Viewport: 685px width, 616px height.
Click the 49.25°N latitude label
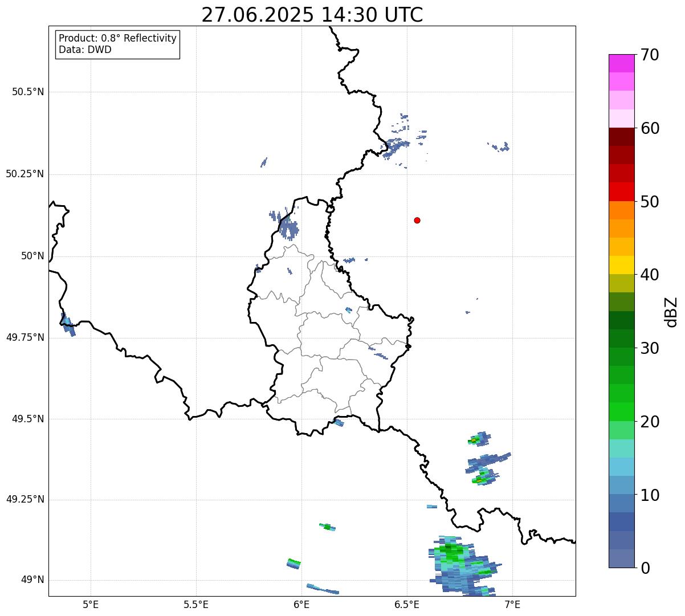pos(25,499)
